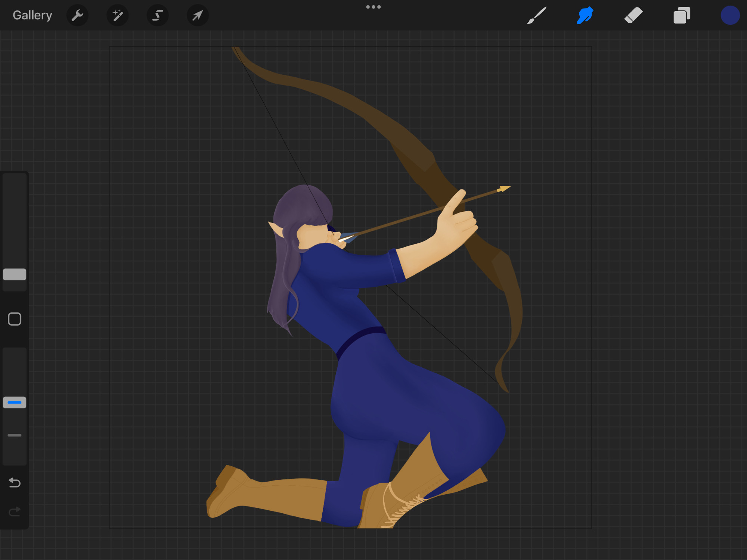Undo the last action
Image resolution: width=747 pixels, height=560 pixels.
15,483
